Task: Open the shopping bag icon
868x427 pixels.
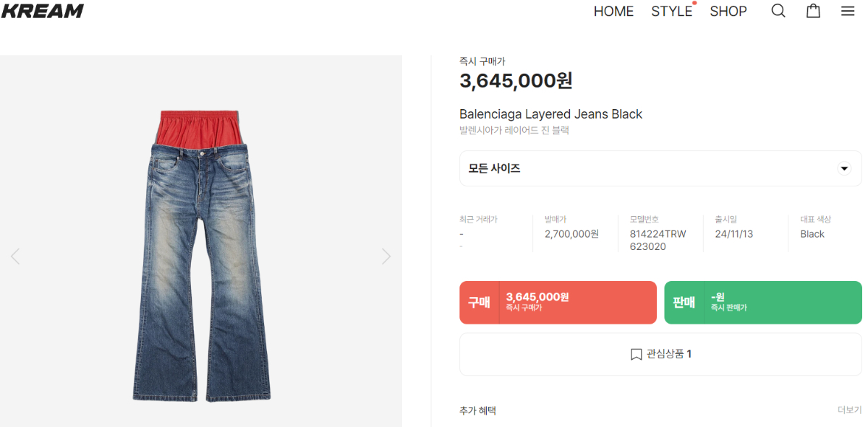Action: coord(813,11)
